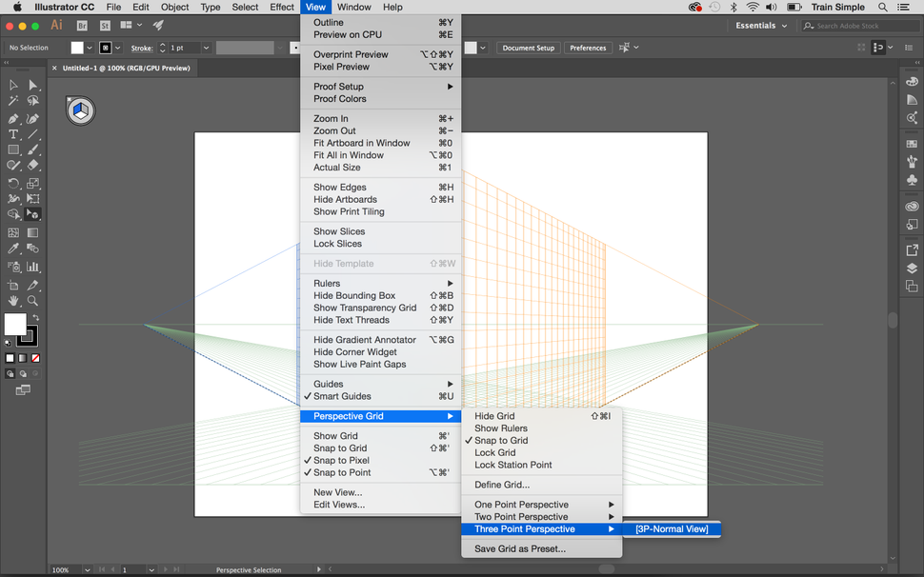The width and height of the screenshot is (924, 577).
Task: Select the Type tool
Action: coord(11,133)
